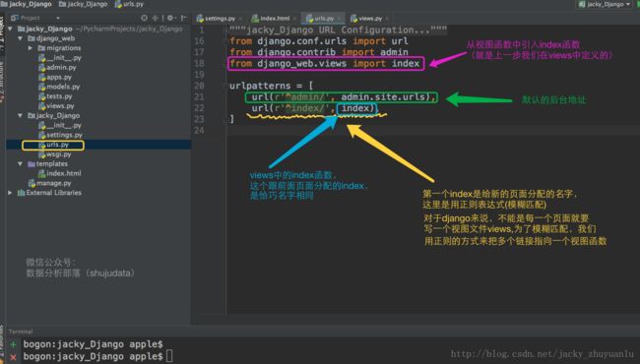Hide the Project tool window
The height and width of the screenshot is (364, 640).
pyautogui.click(x=184, y=18)
